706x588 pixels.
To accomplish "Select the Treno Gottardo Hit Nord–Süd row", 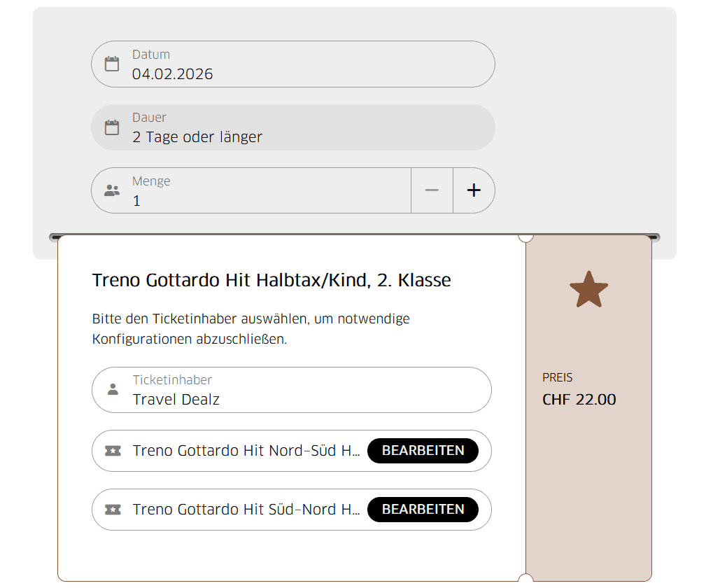I will tap(246, 451).
